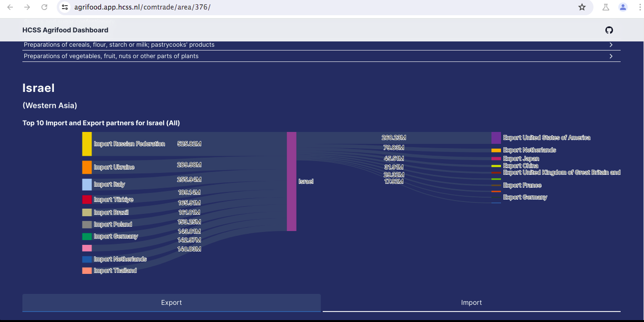The image size is (644, 322).
Task: Bookmark page using star icon
Action: click(582, 7)
